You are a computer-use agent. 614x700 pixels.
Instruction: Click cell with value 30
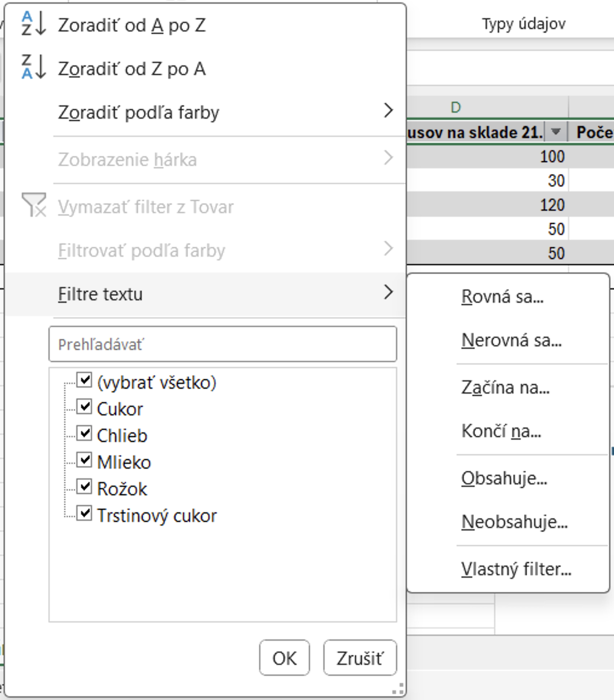pyautogui.click(x=487, y=181)
